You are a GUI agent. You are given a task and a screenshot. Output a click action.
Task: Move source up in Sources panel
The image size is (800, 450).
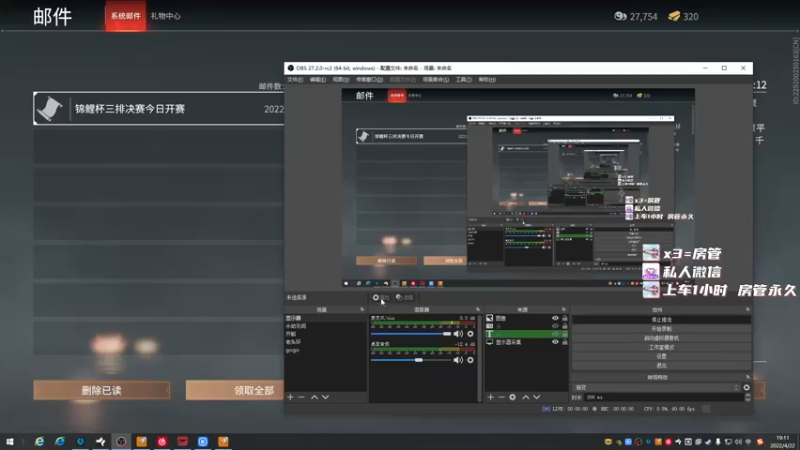click(526, 397)
